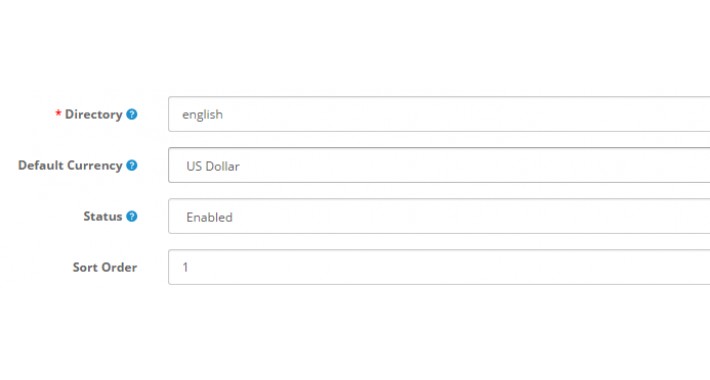
Task: Place the cursor after 1 in the Sort Order field
Action: point(190,267)
